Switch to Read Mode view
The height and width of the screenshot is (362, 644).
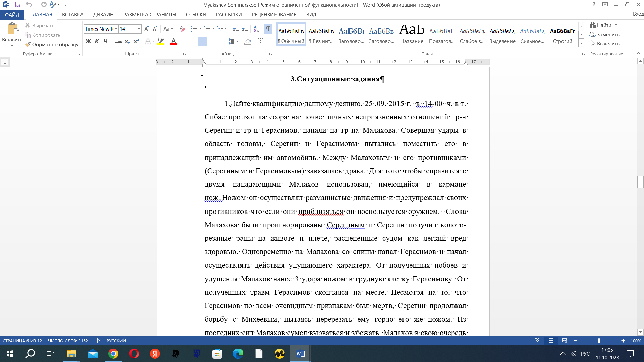[x=537, y=341]
